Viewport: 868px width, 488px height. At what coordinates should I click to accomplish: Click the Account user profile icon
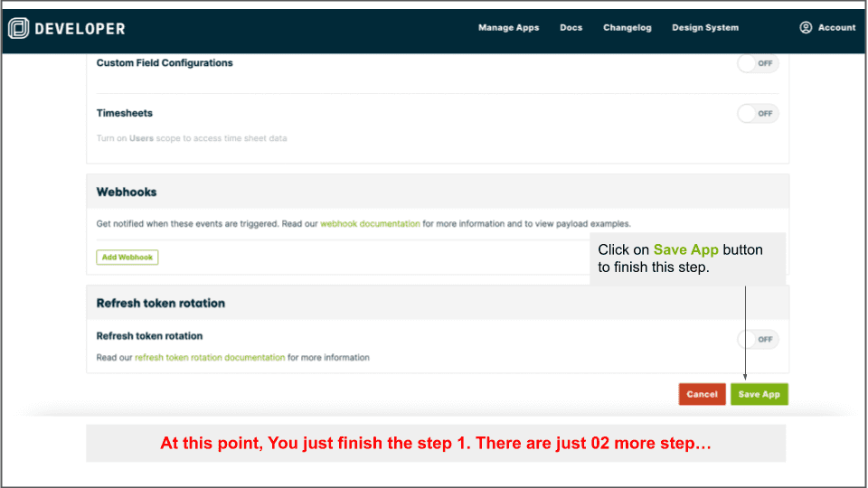pyautogui.click(x=806, y=27)
